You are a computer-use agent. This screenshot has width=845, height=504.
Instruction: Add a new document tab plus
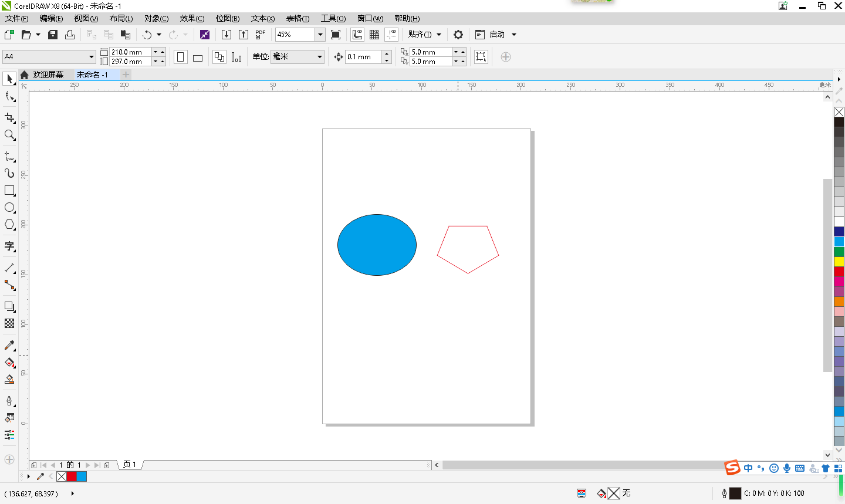[x=126, y=75]
